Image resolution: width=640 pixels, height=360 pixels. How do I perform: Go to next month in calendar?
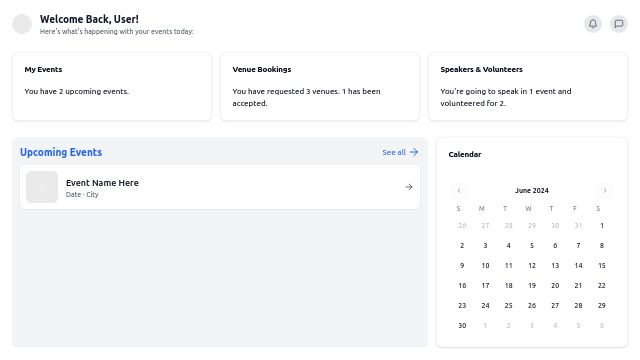click(604, 190)
